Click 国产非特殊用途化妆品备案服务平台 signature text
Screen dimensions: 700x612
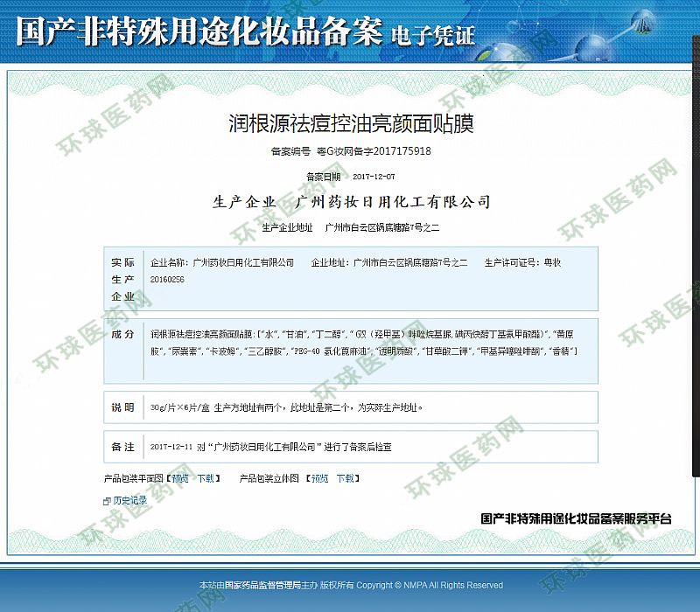tap(576, 518)
